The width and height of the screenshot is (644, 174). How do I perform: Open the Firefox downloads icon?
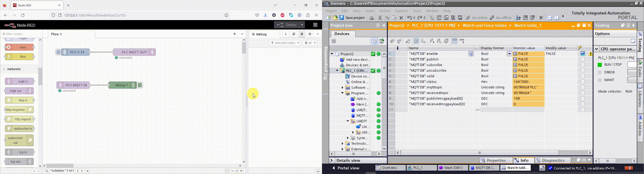click(x=265, y=15)
